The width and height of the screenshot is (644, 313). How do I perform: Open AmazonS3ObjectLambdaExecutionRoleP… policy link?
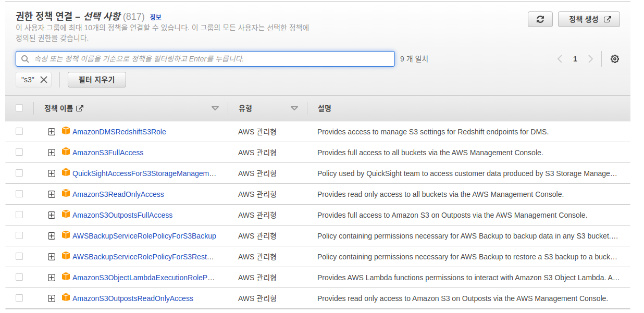[x=144, y=278]
